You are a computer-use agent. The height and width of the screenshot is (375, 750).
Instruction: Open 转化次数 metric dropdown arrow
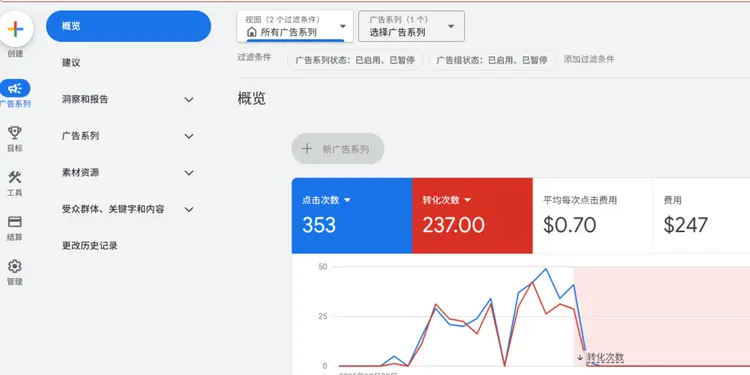468,200
